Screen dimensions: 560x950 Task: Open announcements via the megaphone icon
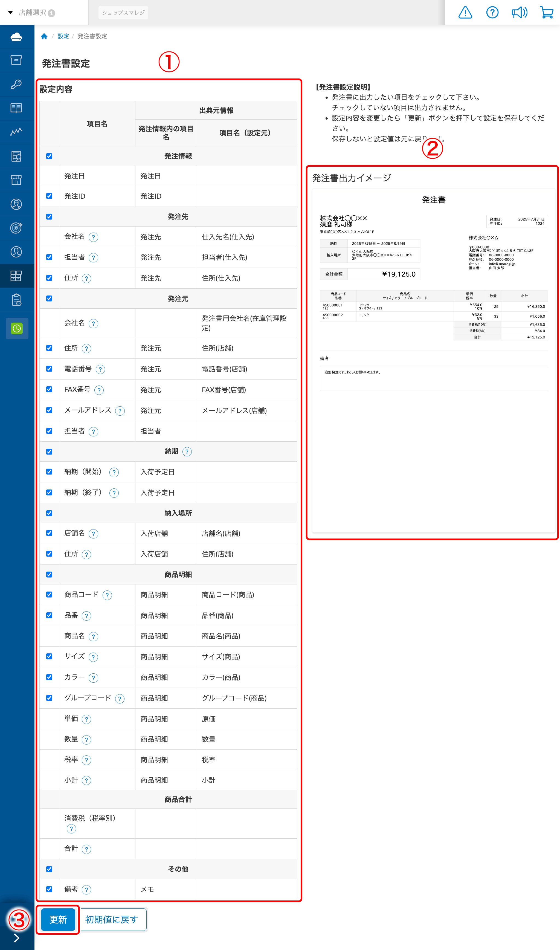click(519, 13)
